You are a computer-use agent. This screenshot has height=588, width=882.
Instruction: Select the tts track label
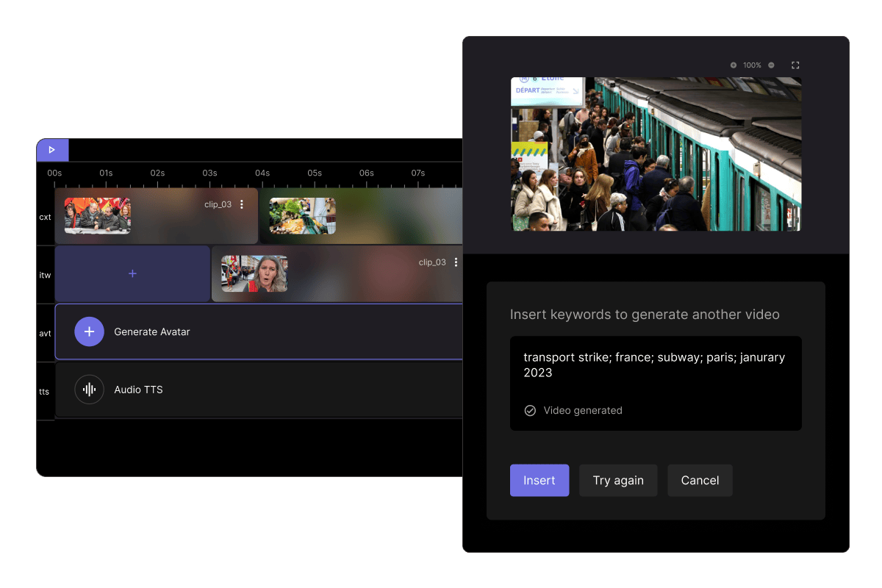tap(45, 392)
